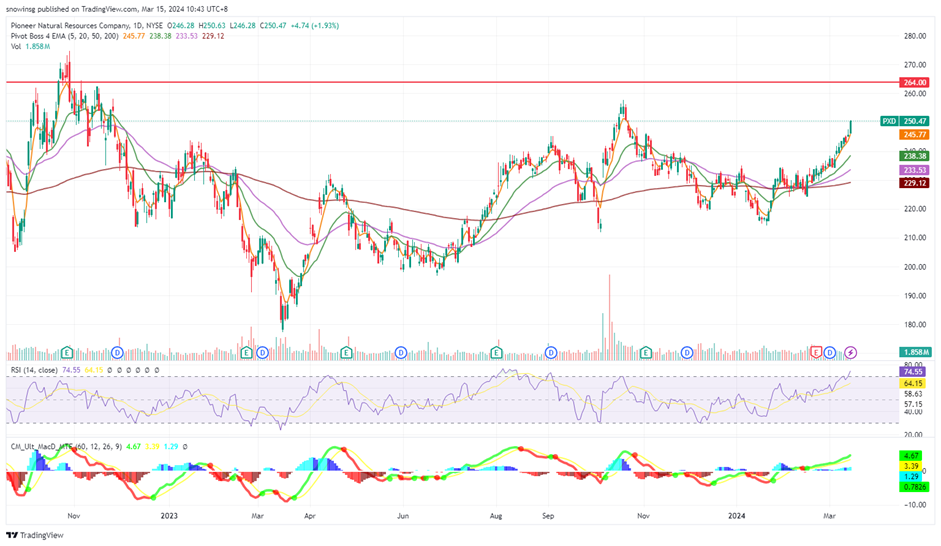Click the yellow 3.39 MACD scale label
Viewport: 941px width, 546px height.
click(x=912, y=466)
